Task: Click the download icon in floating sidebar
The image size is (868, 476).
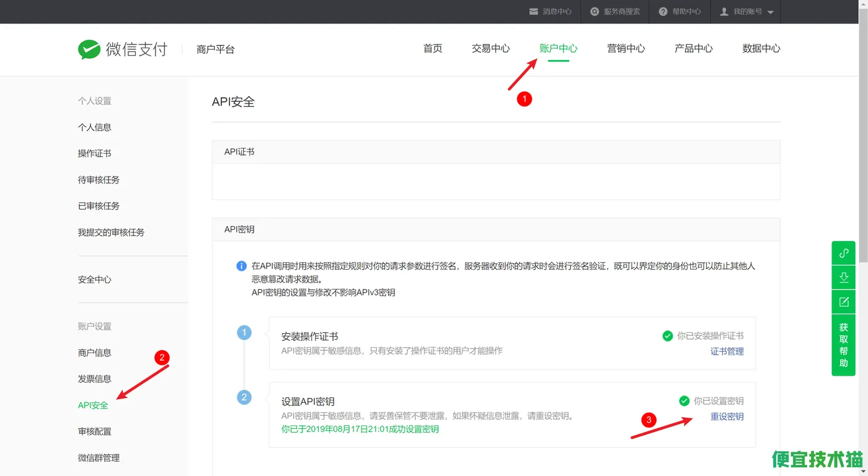Action: 844,277
